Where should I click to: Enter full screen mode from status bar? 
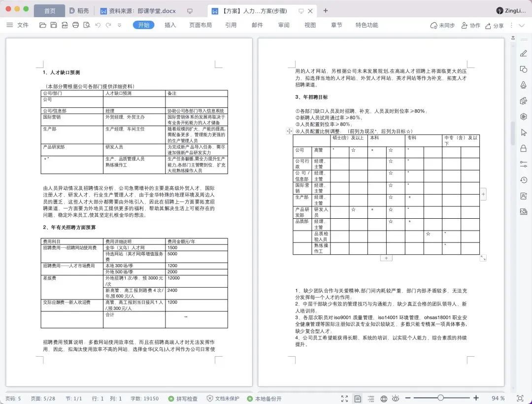click(345, 399)
